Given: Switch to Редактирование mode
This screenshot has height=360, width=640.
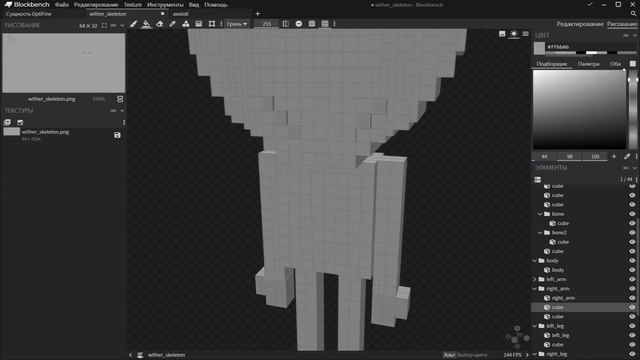Looking at the screenshot, I should coord(580,24).
